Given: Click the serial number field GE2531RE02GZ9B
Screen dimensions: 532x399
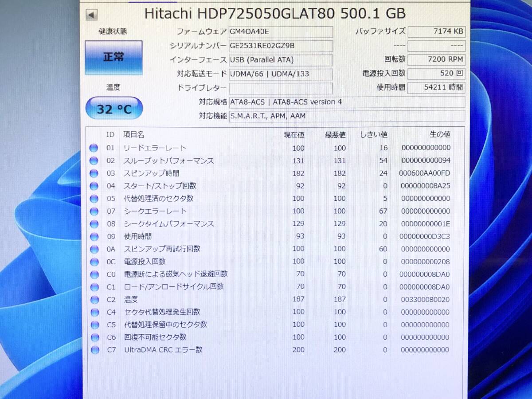Looking at the screenshot, I should pos(281,46).
